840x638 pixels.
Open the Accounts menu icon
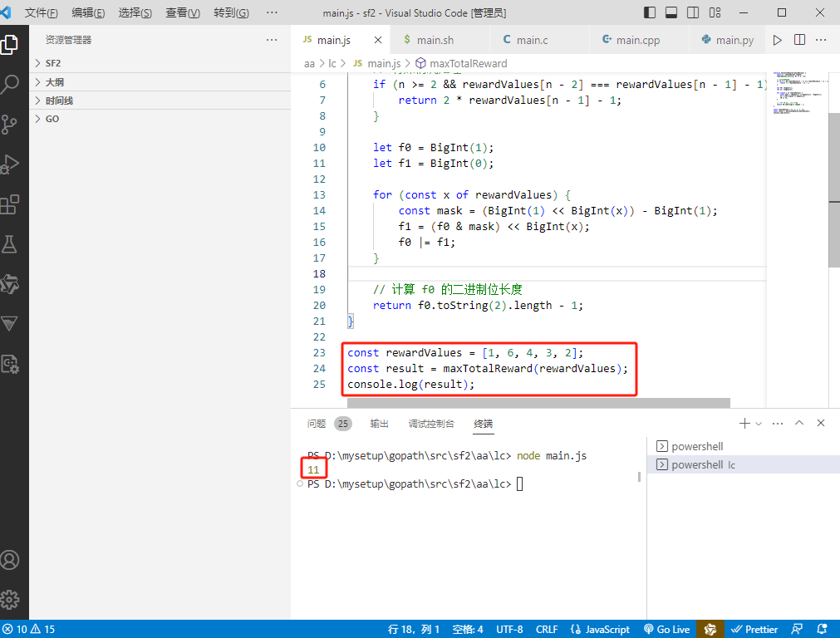(x=10, y=560)
